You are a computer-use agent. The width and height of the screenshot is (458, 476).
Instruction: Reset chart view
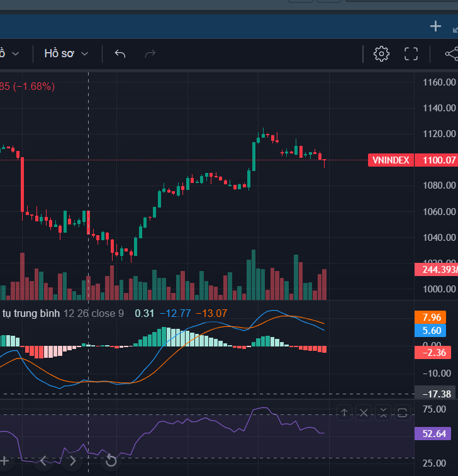[x=111, y=461]
